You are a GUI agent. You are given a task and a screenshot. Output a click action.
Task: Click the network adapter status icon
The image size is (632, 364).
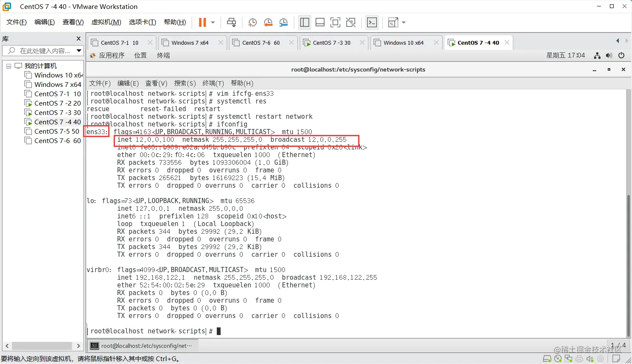tap(569, 359)
